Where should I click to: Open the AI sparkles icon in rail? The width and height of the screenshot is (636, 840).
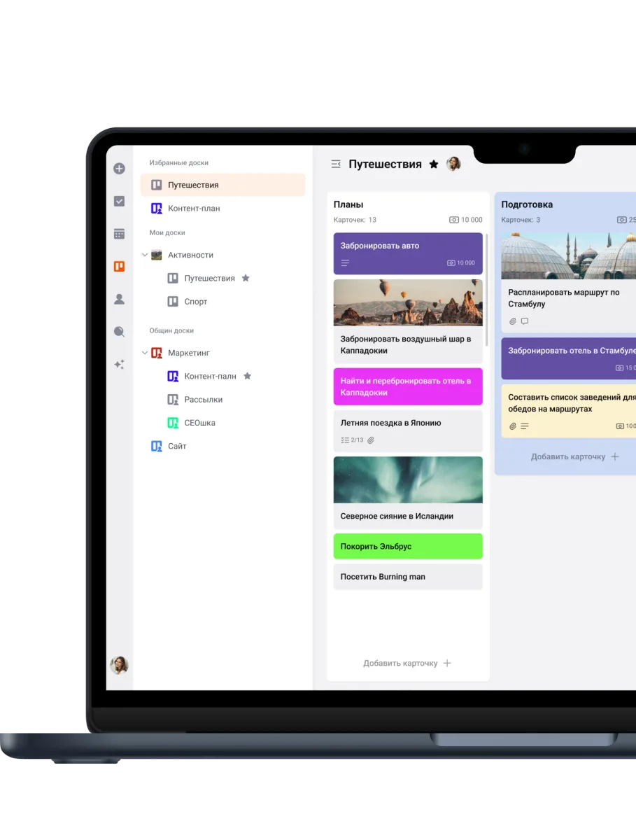119,364
